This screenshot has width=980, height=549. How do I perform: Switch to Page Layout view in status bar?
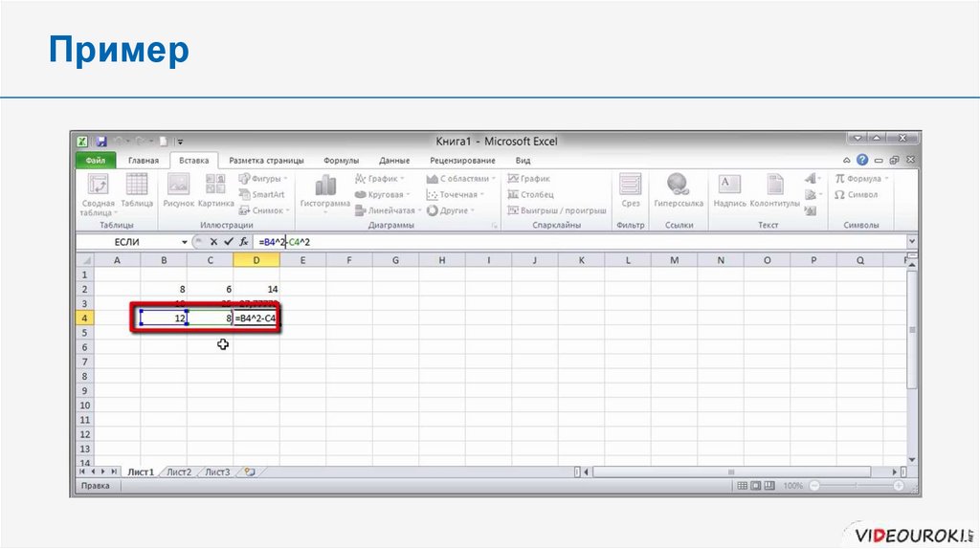click(x=756, y=485)
